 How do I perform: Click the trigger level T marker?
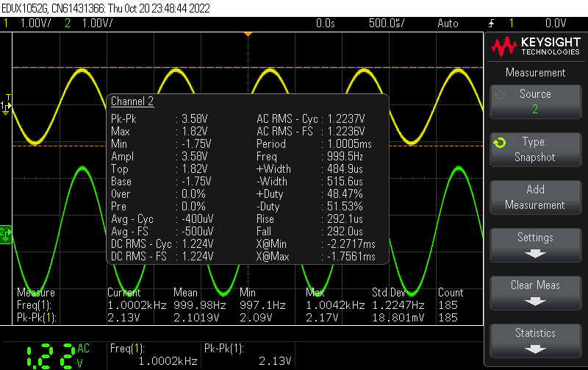click(8, 97)
